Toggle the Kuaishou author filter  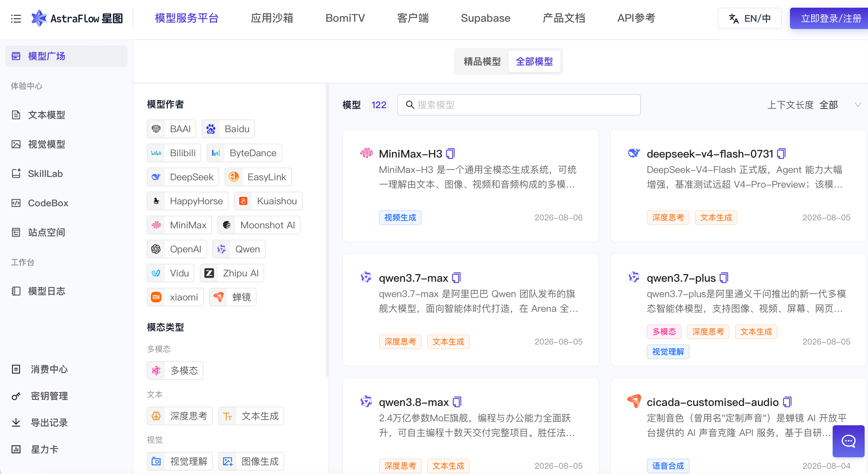[268, 201]
